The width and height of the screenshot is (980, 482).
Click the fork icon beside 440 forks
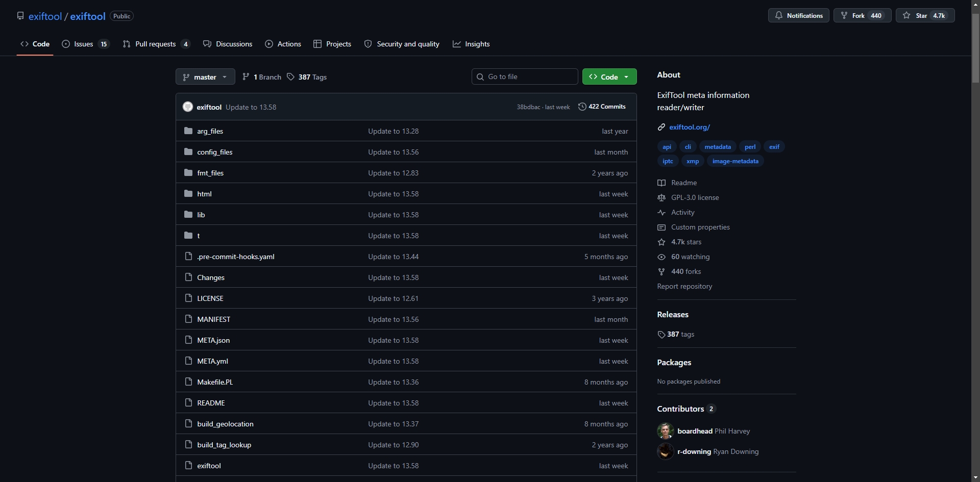click(661, 271)
